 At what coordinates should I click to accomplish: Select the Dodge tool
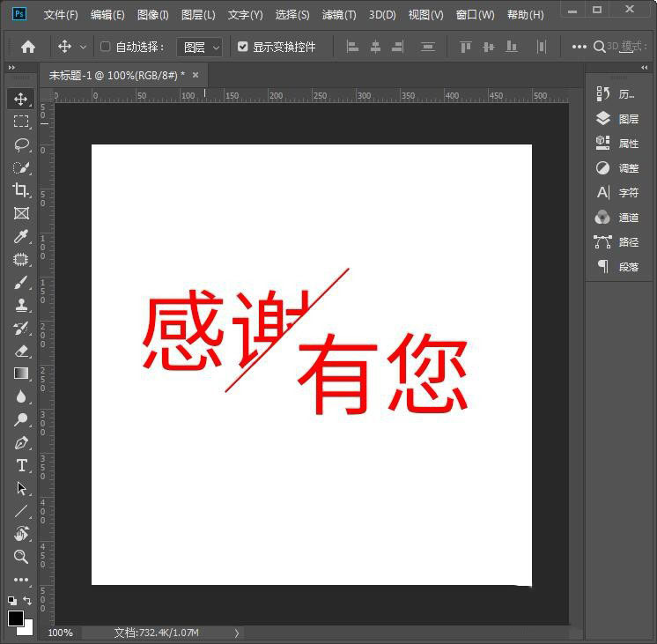(20, 419)
